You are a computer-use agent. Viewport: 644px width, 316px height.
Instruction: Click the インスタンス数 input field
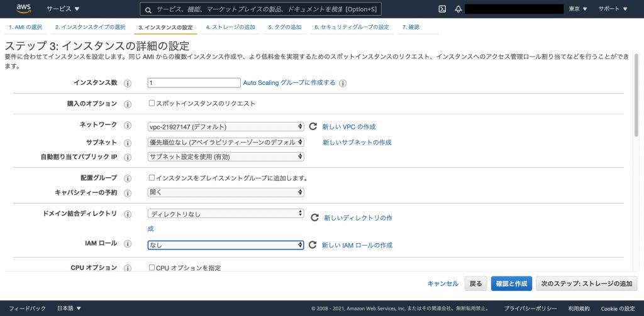pyautogui.click(x=194, y=83)
